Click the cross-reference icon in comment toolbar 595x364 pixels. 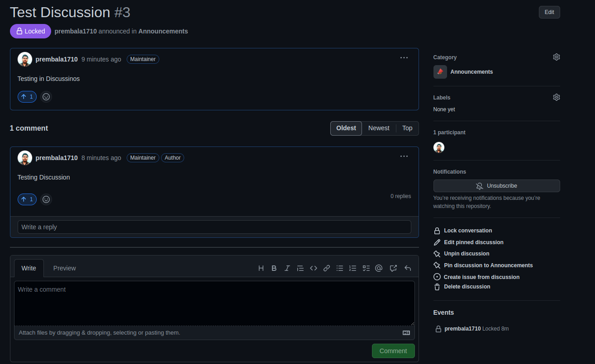coord(393,268)
